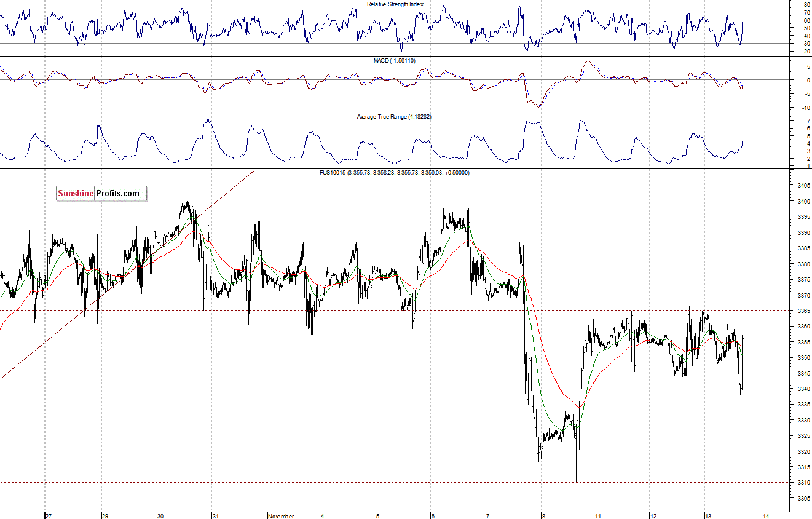This screenshot has width=812, height=519.
Task: Click the 3305 price axis label
Action: tap(803, 499)
